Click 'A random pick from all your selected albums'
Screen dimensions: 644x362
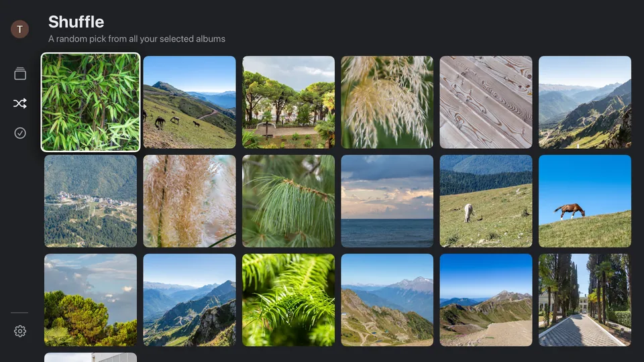point(137,39)
